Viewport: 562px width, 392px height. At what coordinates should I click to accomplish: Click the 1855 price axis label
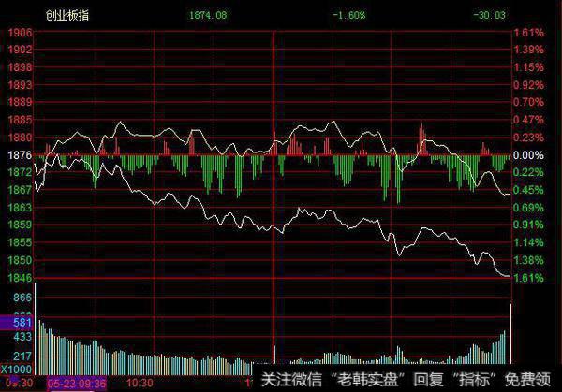coord(20,242)
